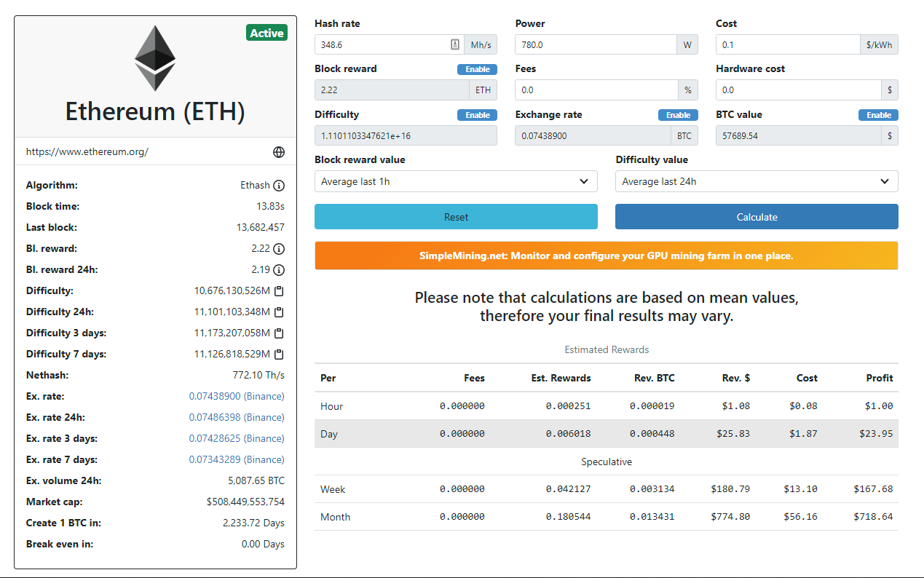924x578 pixels.
Task: Click the info icon next to Bl. reward 24h
Action: [279, 270]
